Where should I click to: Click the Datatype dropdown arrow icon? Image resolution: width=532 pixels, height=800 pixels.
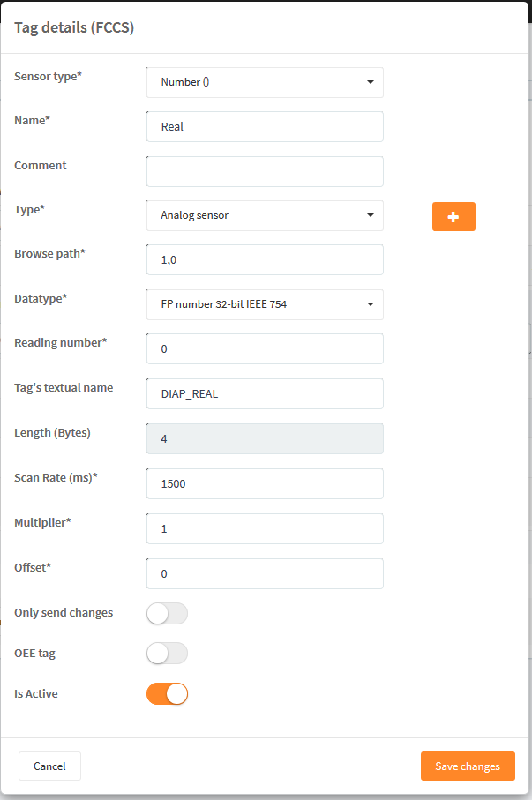point(371,304)
